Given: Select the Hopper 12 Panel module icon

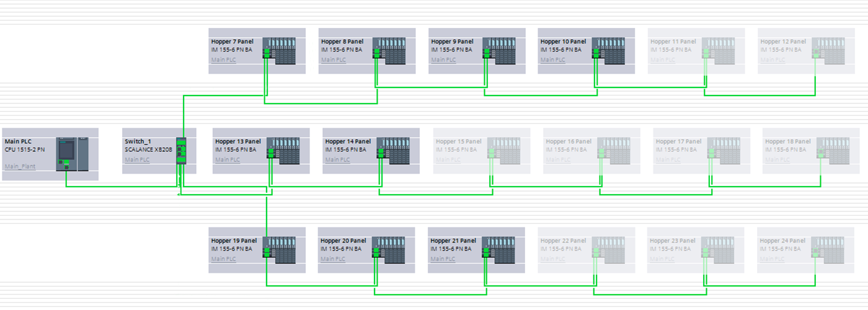Looking at the screenshot, I should click(828, 51).
